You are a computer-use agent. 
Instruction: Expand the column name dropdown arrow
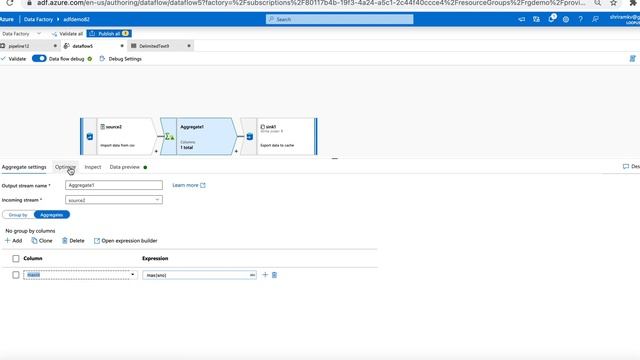pyautogui.click(x=133, y=275)
